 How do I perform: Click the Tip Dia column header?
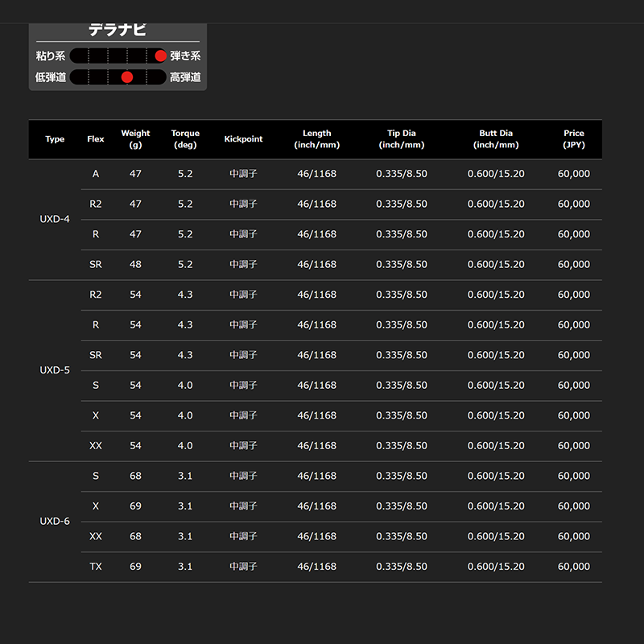[x=401, y=139]
